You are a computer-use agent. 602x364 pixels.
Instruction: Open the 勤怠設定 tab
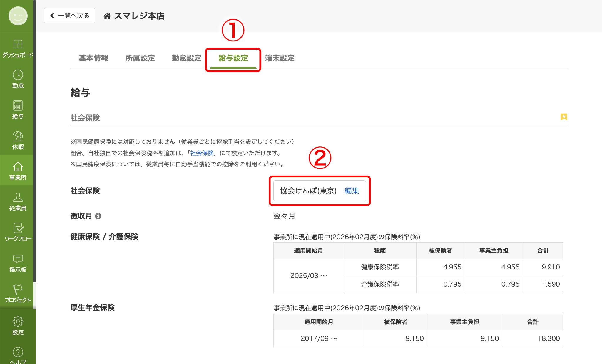point(186,58)
